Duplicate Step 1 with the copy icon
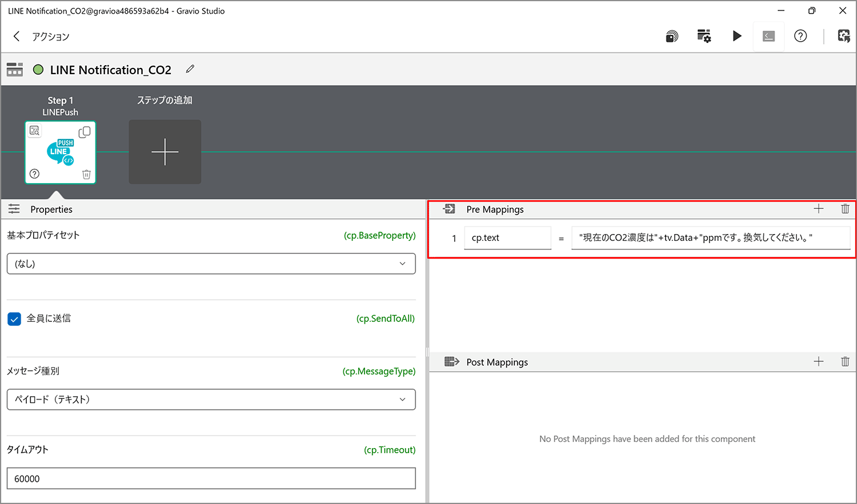Image resolution: width=857 pixels, height=504 pixels. pyautogui.click(x=85, y=132)
